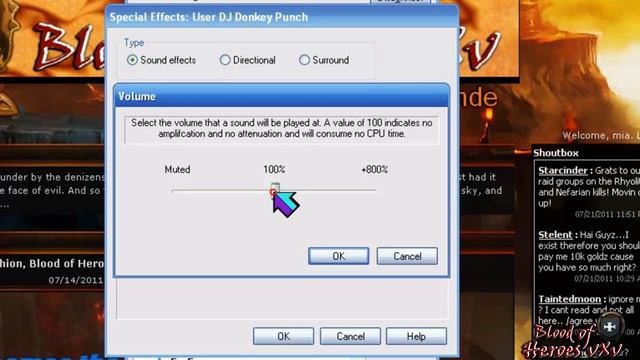
Task: Click the Muted label on volume scale
Action: point(177,169)
